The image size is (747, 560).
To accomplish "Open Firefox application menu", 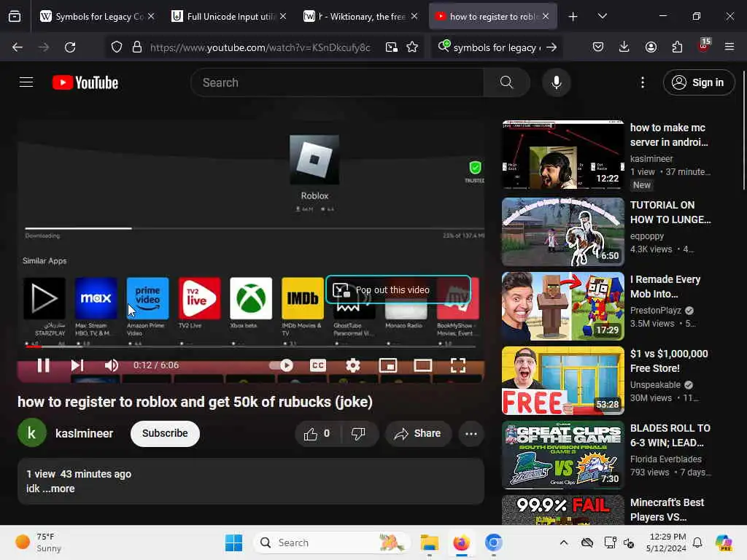I will point(729,47).
